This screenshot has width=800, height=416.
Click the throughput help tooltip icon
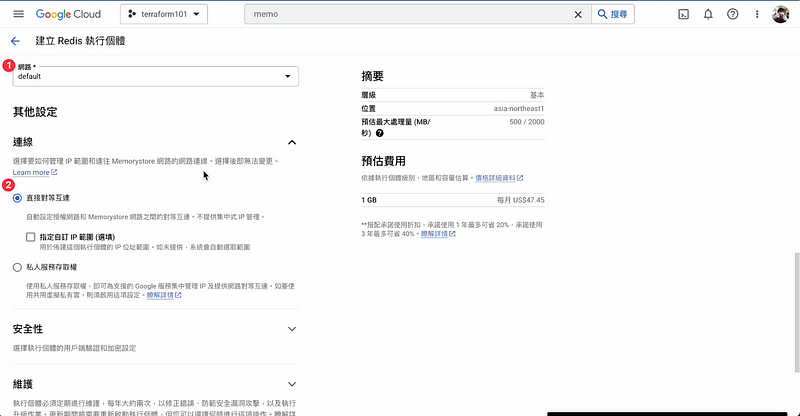[x=380, y=133]
